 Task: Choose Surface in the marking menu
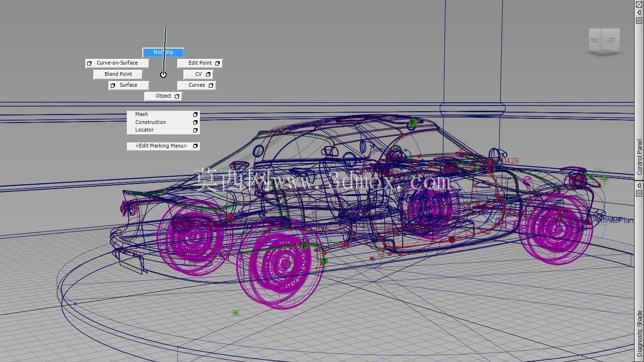(x=128, y=86)
